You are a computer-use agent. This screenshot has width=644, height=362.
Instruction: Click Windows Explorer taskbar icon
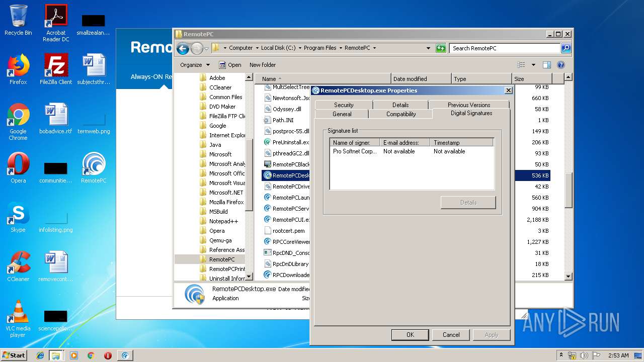coord(56,355)
